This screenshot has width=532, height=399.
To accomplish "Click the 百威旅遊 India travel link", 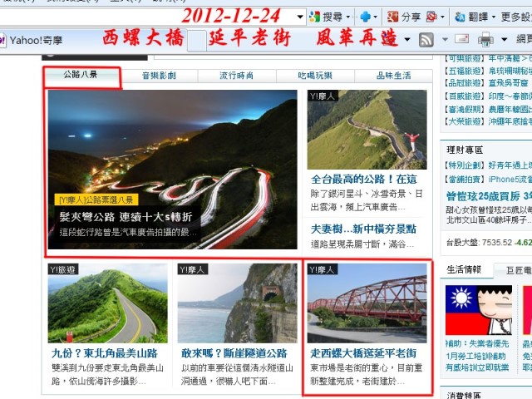I will tap(488, 96).
